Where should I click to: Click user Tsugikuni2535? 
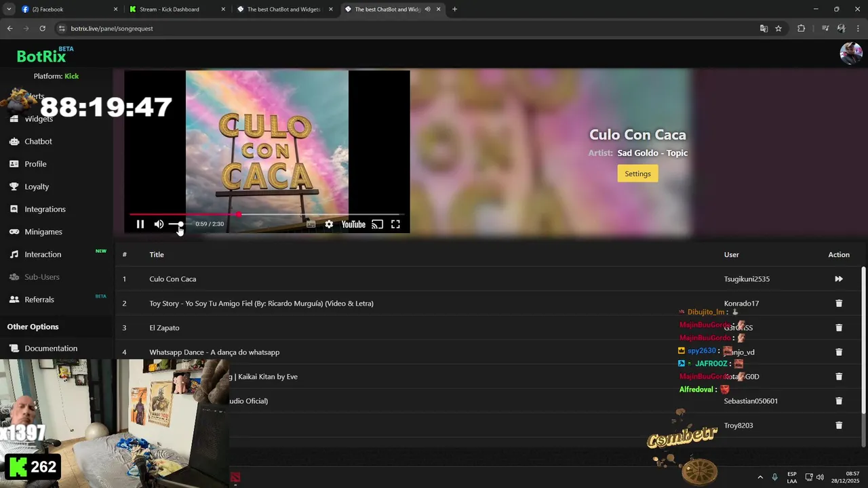pos(747,279)
